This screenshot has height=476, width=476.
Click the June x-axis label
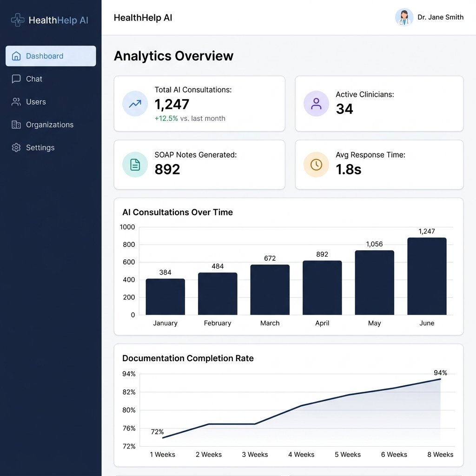coord(427,323)
